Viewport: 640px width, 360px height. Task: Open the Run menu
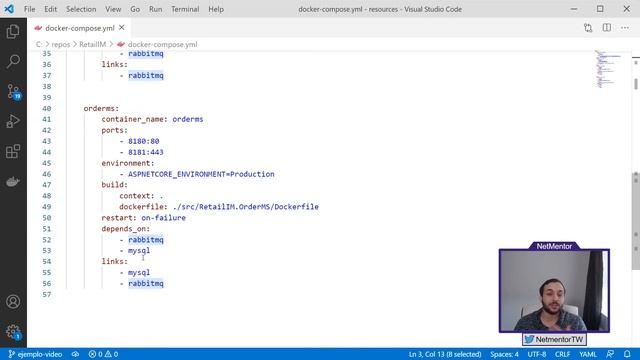pyautogui.click(x=156, y=9)
